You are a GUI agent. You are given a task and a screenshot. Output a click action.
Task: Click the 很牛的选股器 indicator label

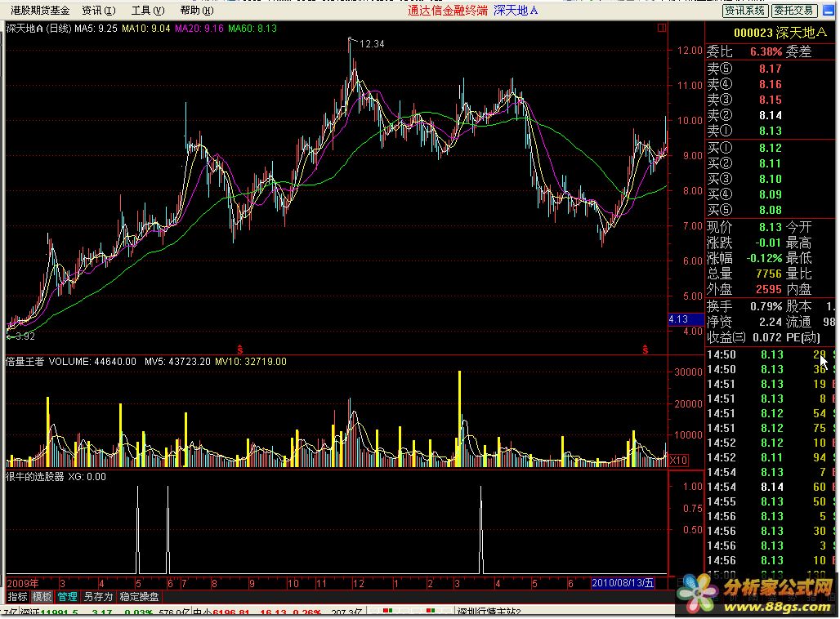[35, 477]
